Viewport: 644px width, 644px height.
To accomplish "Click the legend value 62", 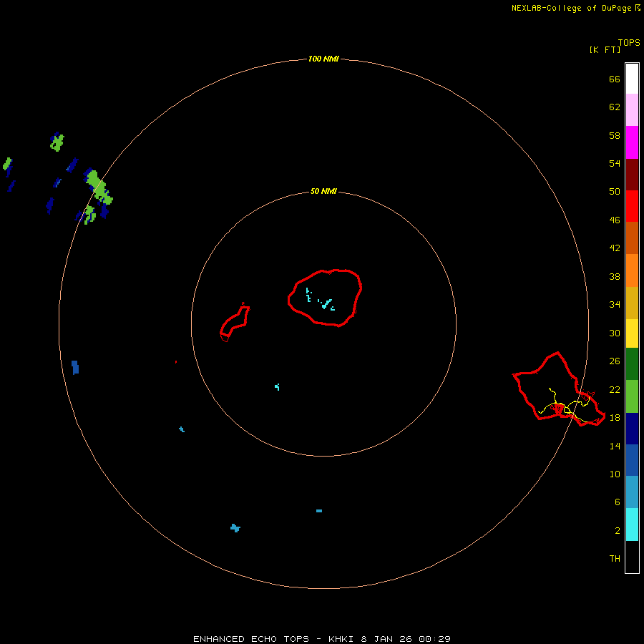I will 615,107.
